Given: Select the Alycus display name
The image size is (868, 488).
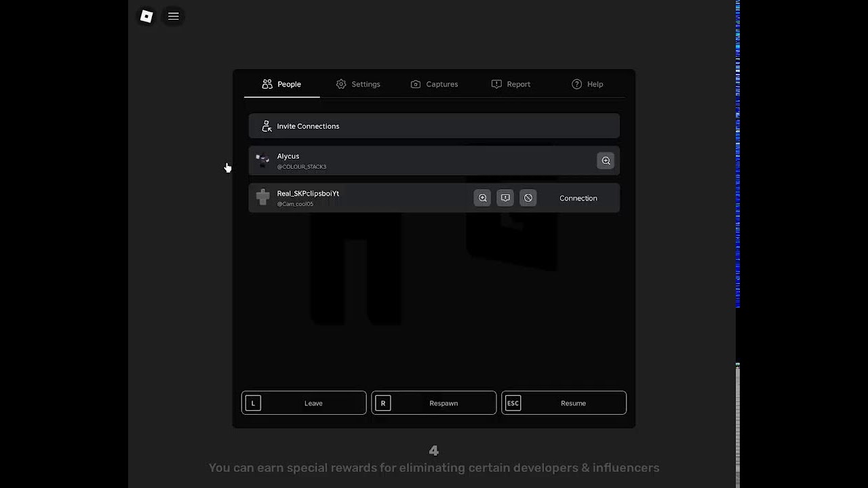Looking at the screenshot, I should (x=288, y=156).
